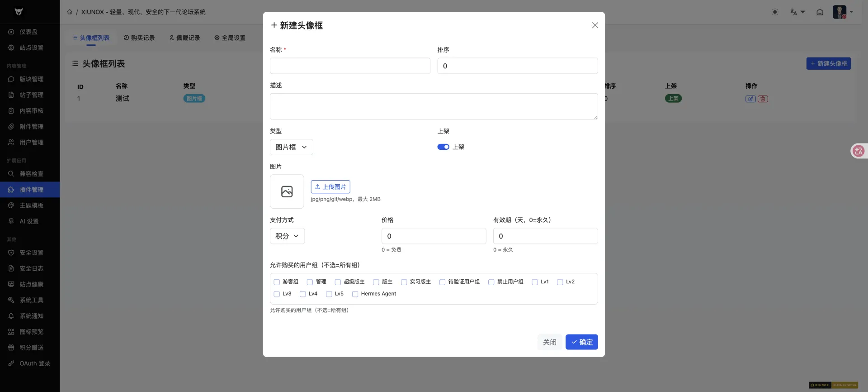The height and width of the screenshot is (392, 868).
Task: Open 兼容检查 in sidebar
Action: tap(30, 174)
